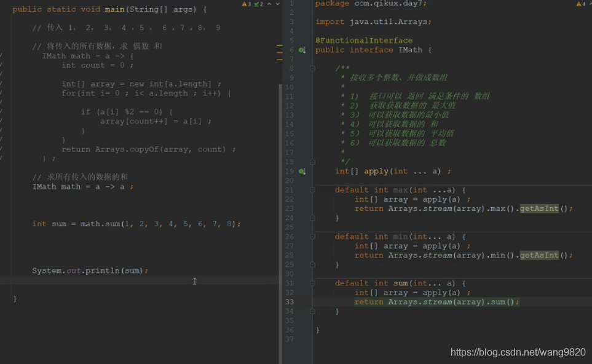This screenshot has width=592, height=364.
Task: Click the fold end marker at line 24
Action: pyautogui.click(x=312, y=218)
